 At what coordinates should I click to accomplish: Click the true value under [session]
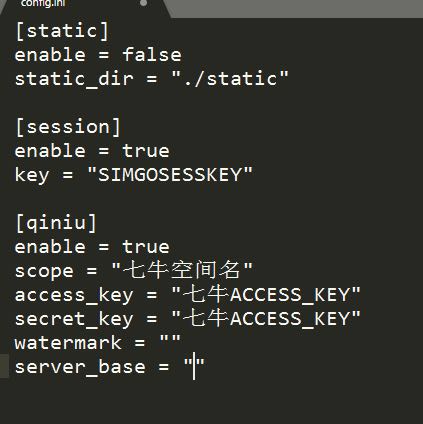[146, 151]
